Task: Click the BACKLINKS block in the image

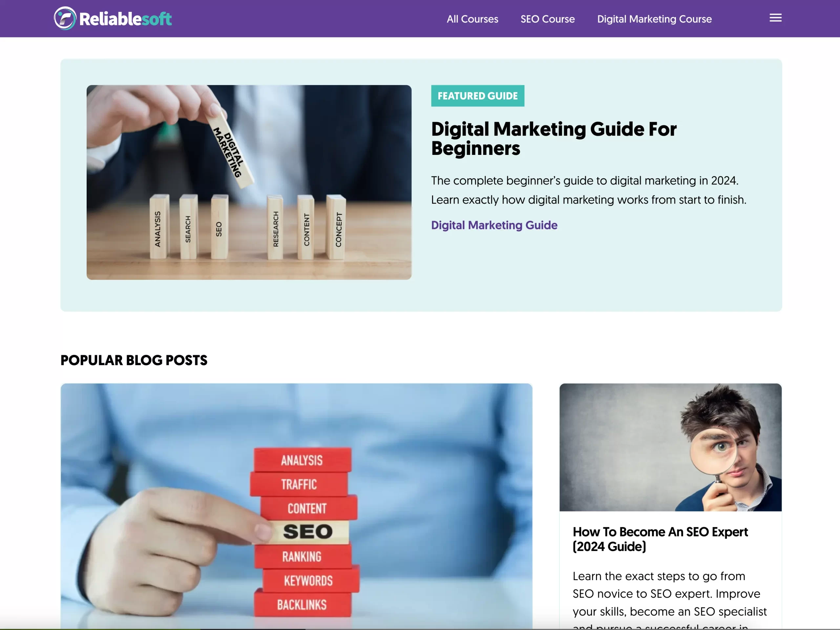Action: (x=302, y=604)
